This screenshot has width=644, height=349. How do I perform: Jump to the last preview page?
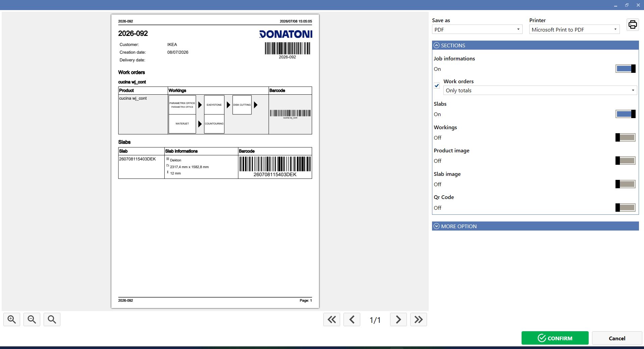419,319
